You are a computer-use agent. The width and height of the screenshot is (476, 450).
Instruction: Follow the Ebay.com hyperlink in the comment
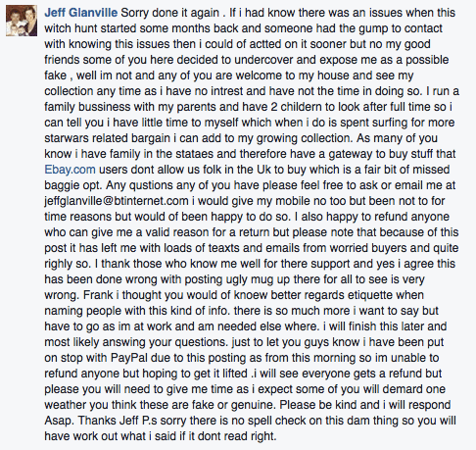[x=70, y=170]
